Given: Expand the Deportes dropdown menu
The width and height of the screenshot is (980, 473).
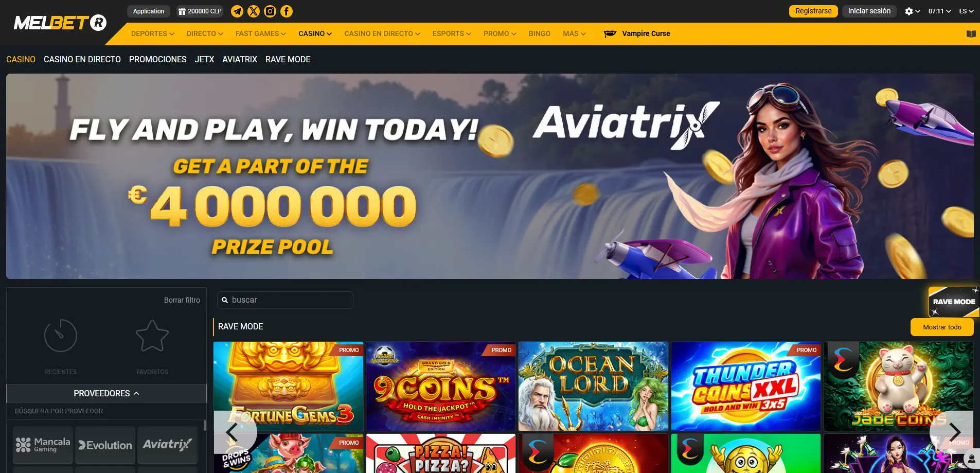Looking at the screenshot, I should (153, 33).
